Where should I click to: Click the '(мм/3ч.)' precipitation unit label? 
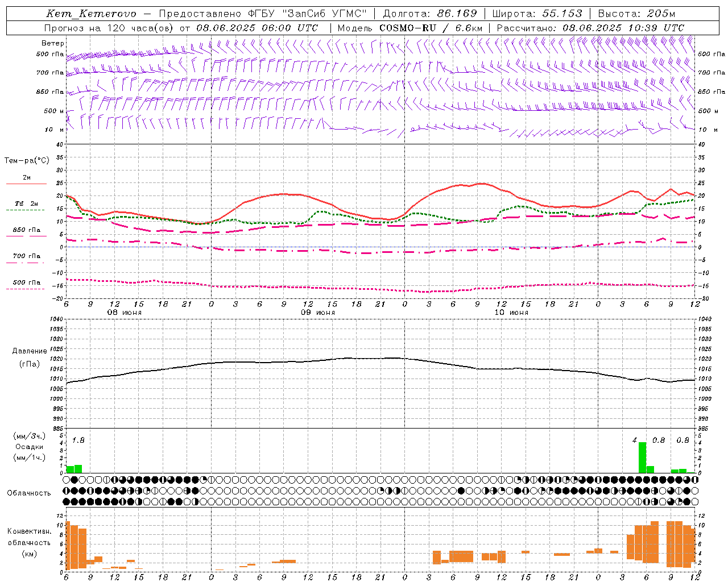point(29,436)
